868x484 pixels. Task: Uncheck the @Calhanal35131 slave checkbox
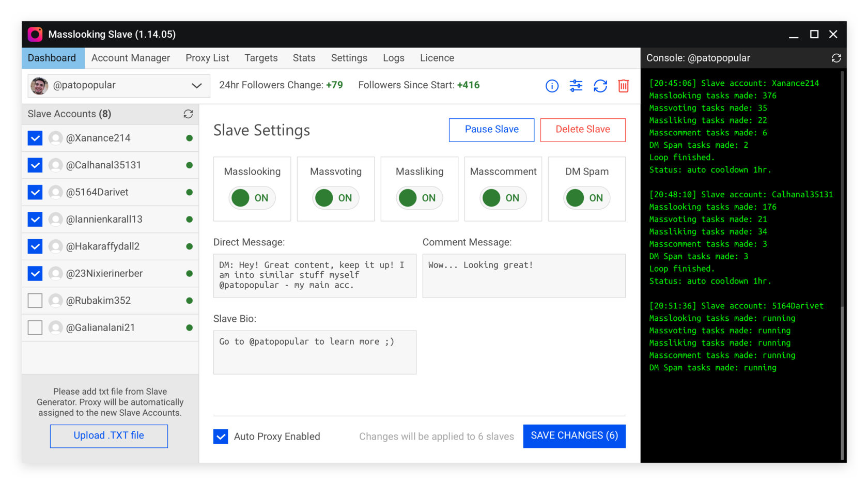click(35, 165)
